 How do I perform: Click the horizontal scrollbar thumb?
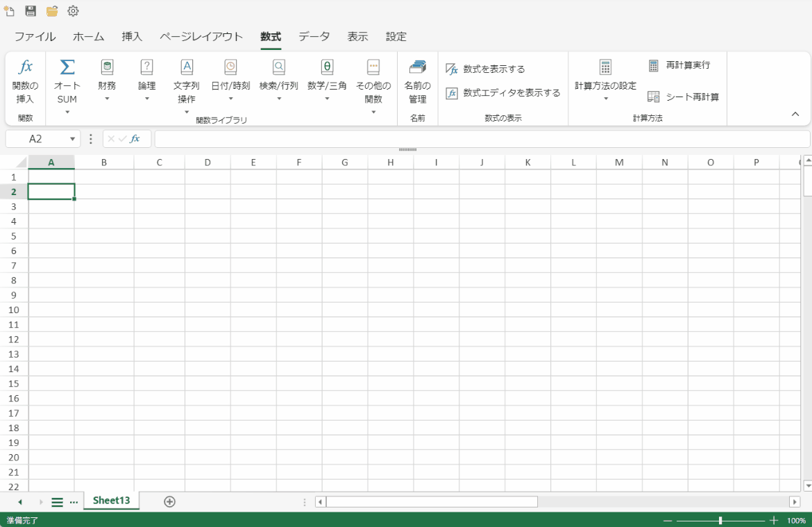[432, 501]
